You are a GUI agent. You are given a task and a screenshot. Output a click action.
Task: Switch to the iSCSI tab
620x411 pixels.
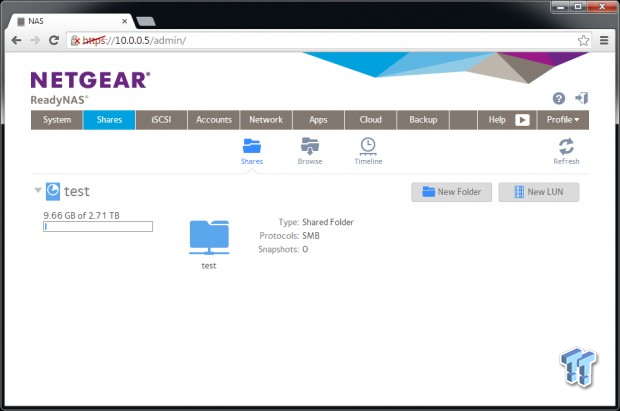(161, 120)
